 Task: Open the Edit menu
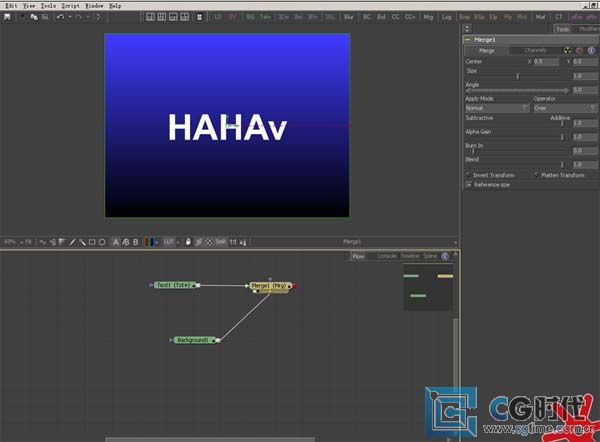point(11,6)
